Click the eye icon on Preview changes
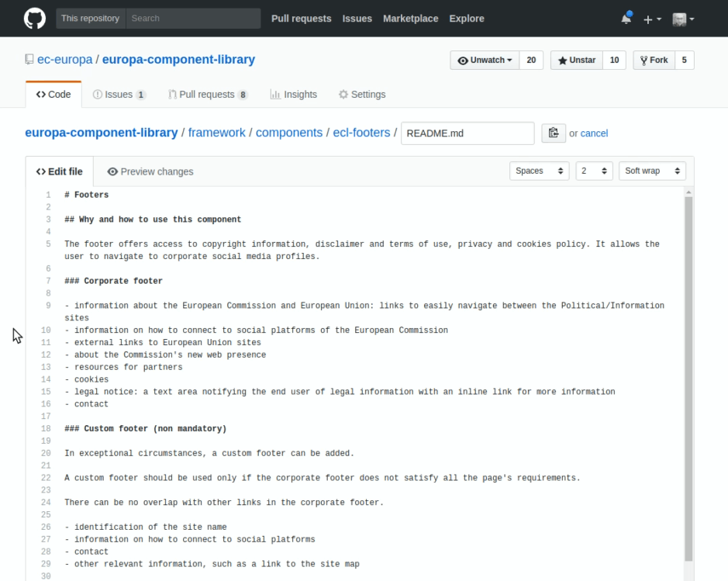 click(x=112, y=171)
